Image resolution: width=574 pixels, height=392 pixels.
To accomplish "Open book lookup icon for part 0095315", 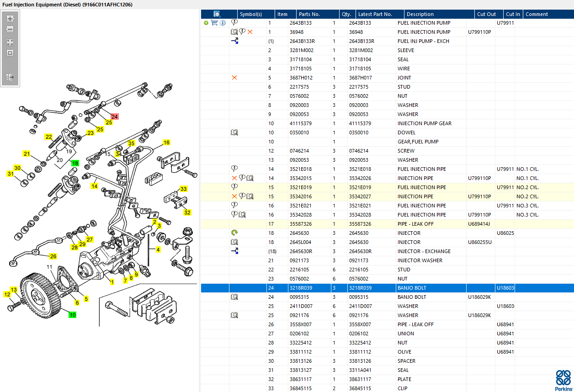I will click(234, 297).
